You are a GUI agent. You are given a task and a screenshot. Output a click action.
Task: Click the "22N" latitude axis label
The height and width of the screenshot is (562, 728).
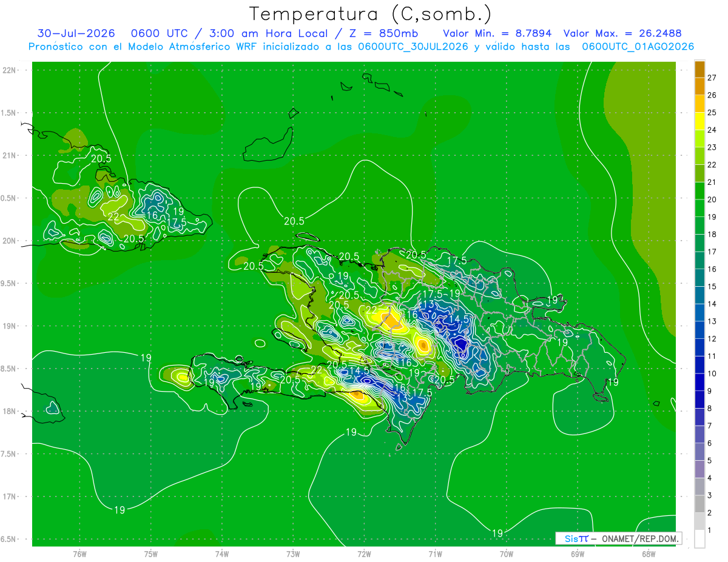tap(10, 70)
